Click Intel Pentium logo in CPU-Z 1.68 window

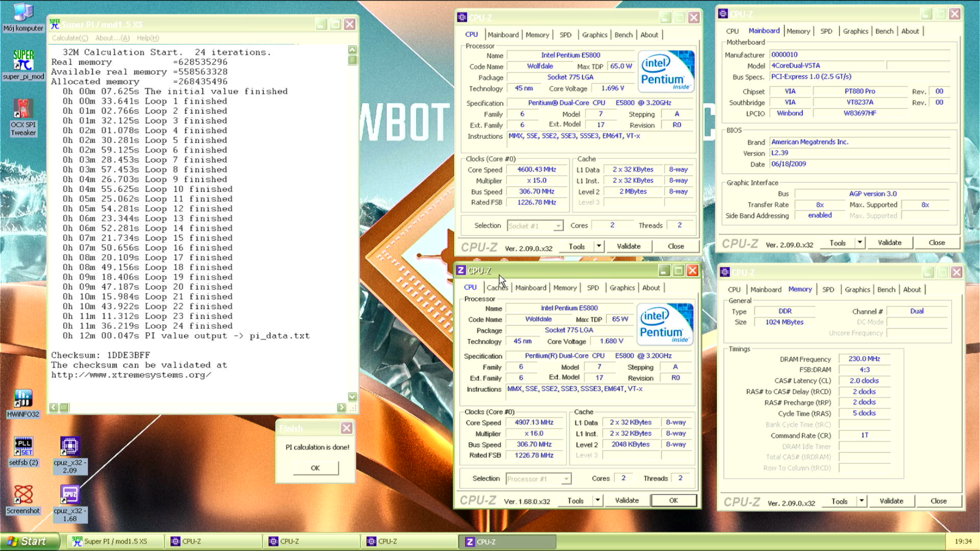pyautogui.click(x=665, y=324)
